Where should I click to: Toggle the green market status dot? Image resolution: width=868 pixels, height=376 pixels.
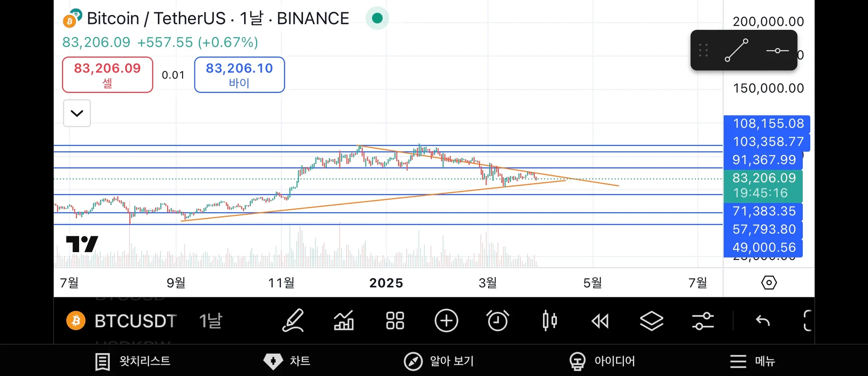pyautogui.click(x=377, y=18)
